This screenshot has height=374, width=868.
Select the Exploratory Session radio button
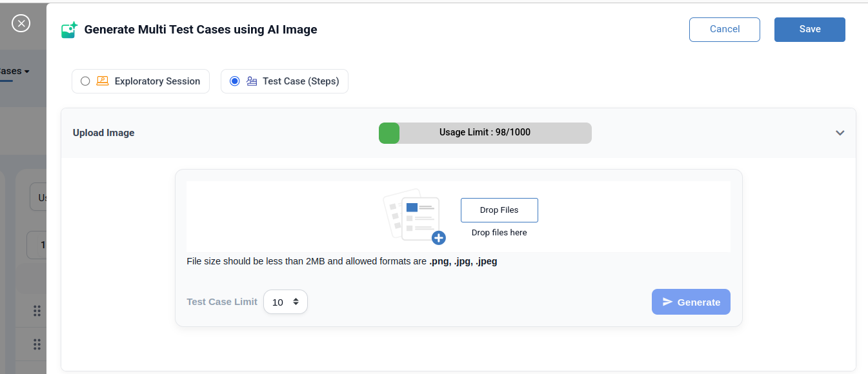pyautogui.click(x=85, y=81)
